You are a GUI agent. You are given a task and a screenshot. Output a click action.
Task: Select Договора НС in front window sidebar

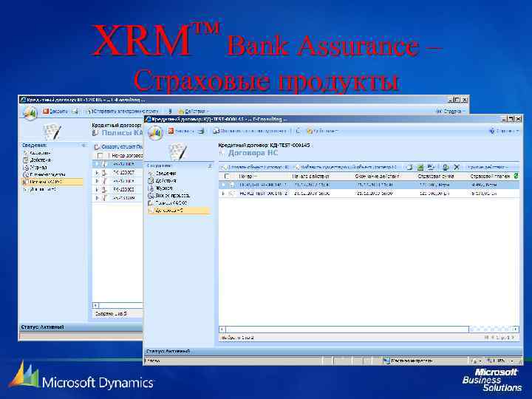tap(179, 211)
